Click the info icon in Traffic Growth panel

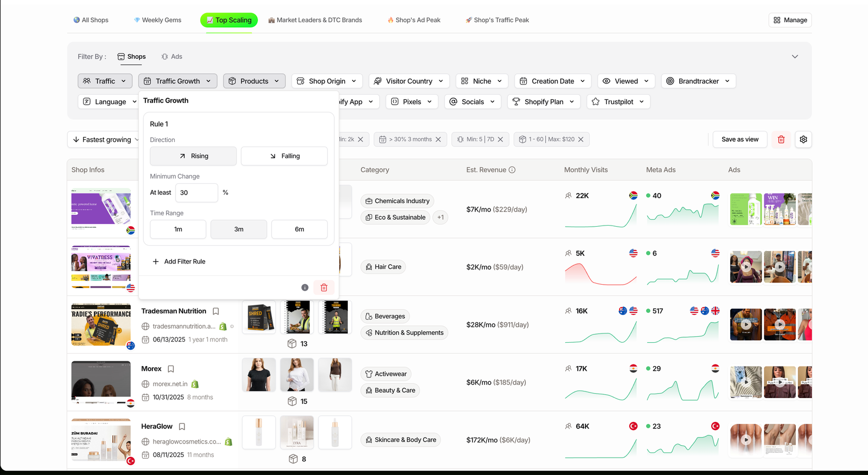tap(305, 287)
